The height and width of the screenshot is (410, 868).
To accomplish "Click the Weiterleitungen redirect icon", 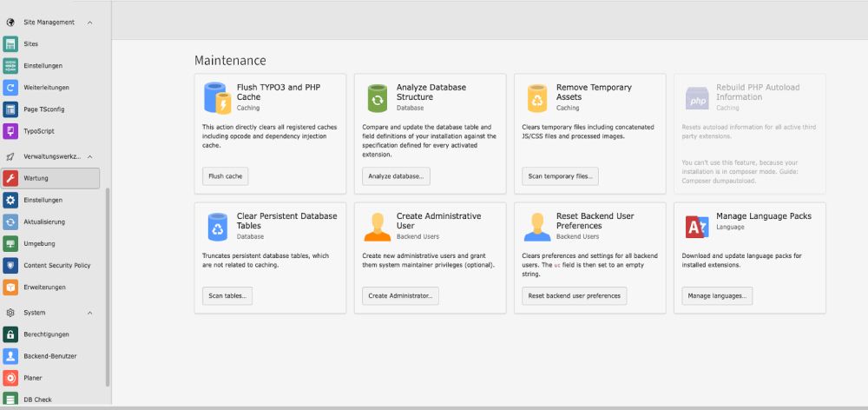I will tap(10, 87).
